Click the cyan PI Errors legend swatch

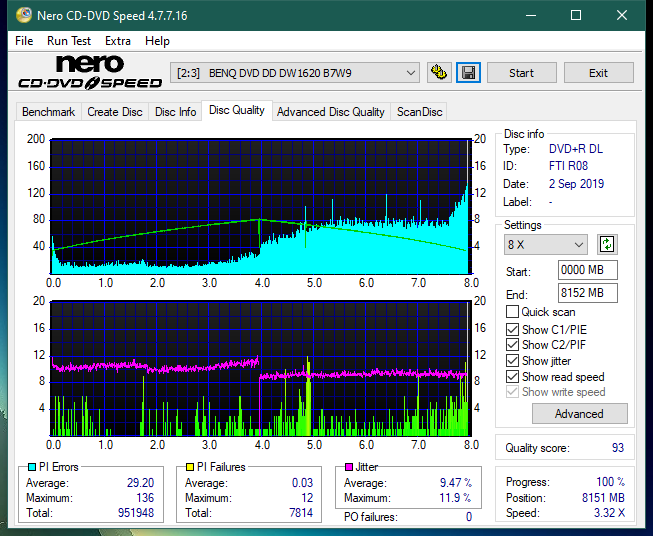click(32, 467)
